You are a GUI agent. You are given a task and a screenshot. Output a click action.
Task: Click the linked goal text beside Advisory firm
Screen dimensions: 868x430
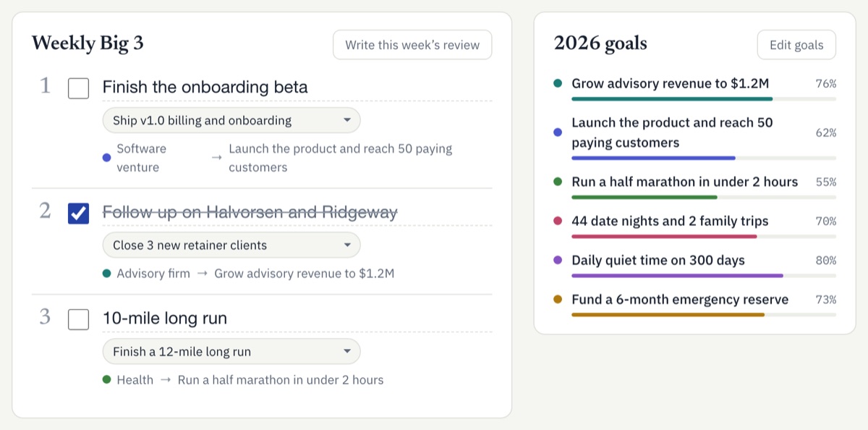tap(305, 274)
